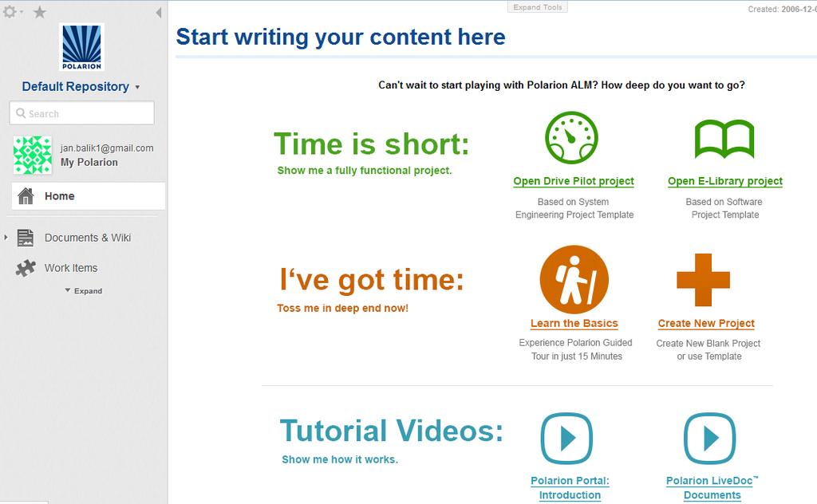Click the user avatar image
This screenshot has width=817, height=504.
(32, 156)
